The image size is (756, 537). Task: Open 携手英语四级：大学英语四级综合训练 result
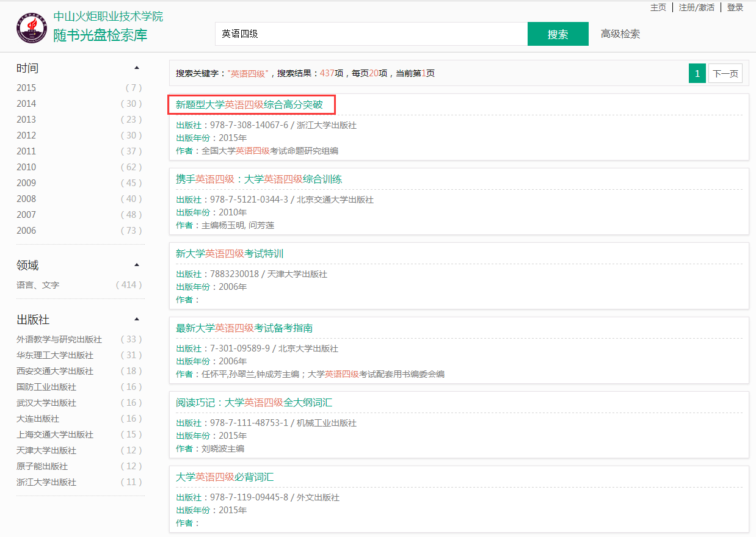[259, 179]
